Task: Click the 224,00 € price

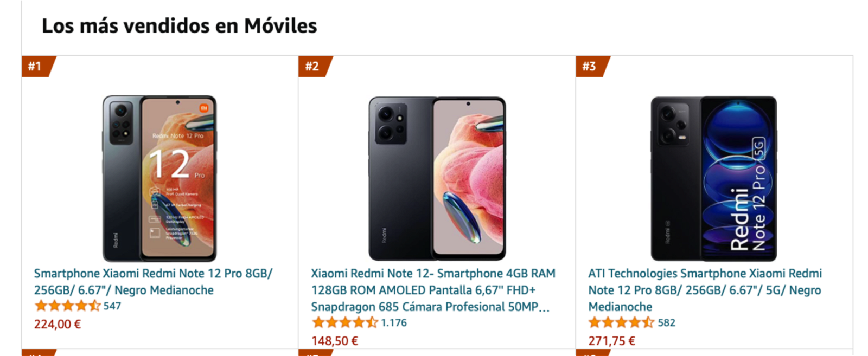Action: tap(58, 325)
